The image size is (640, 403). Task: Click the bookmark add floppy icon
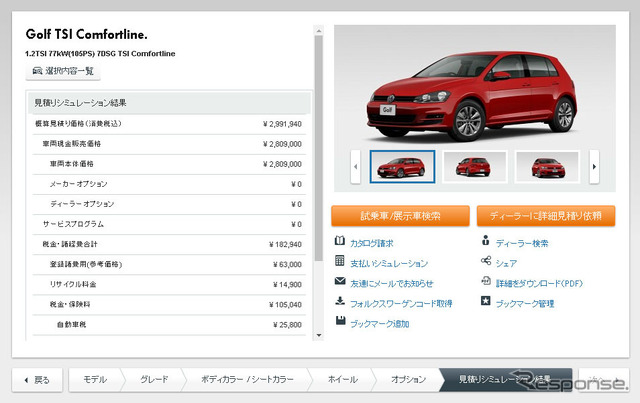(340, 320)
